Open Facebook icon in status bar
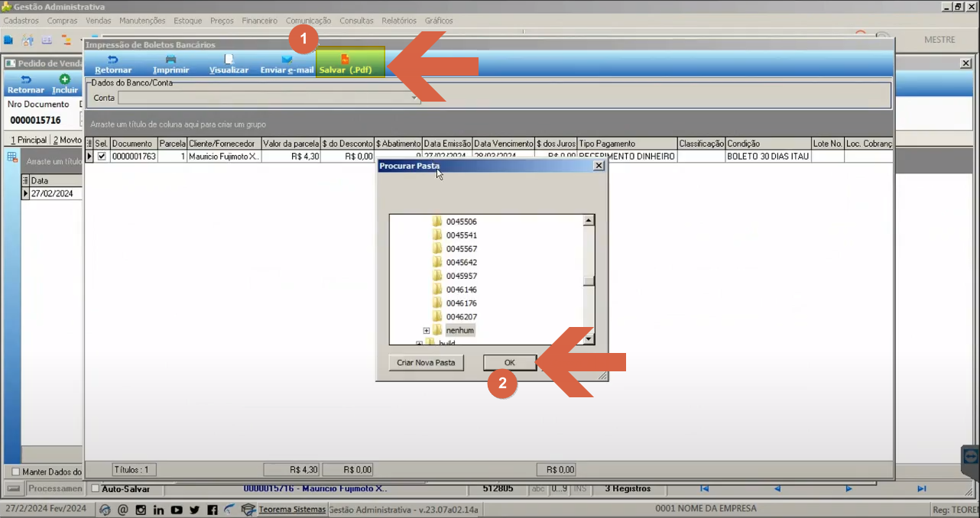 (212, 510)
